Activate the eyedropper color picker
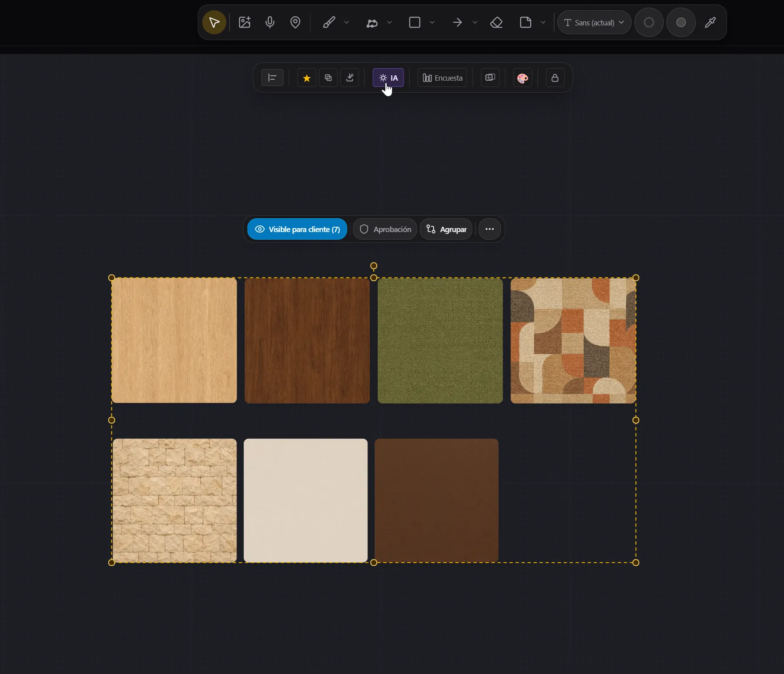Screen dimensions: 784x674 point(710,22)
